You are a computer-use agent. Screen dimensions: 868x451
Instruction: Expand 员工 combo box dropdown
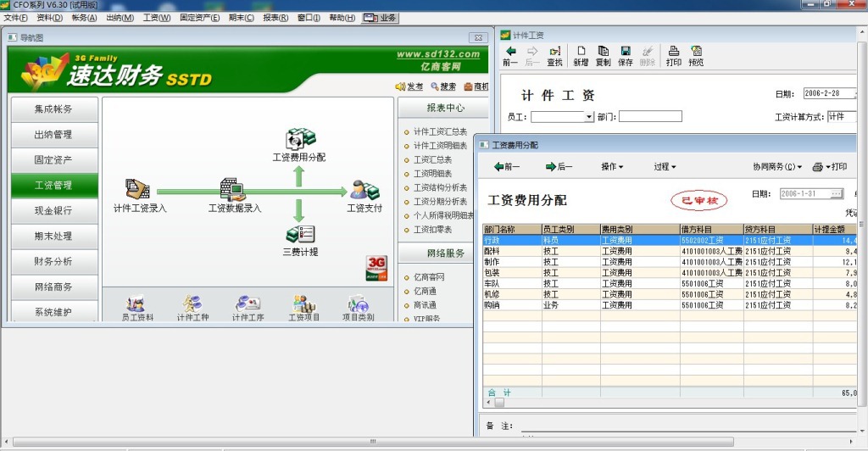click(589, 117)
